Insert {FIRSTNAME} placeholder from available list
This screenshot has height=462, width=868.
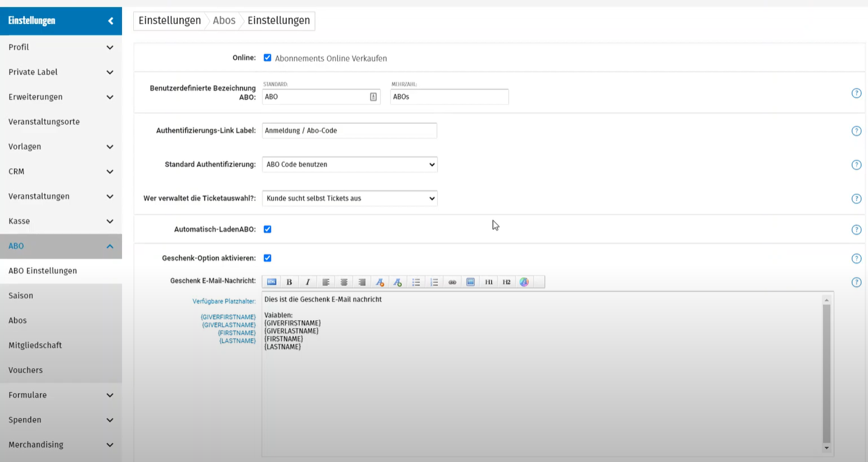(236, 333)
